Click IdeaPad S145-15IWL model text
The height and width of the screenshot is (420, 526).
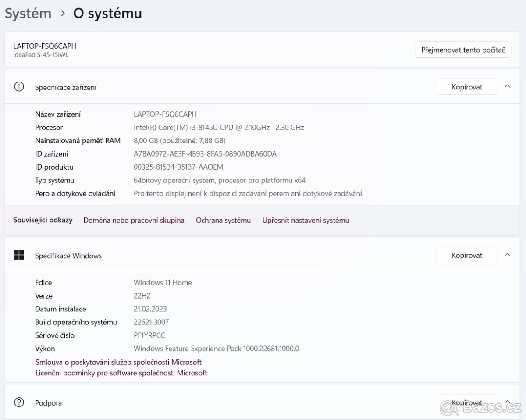pos(41,55)
